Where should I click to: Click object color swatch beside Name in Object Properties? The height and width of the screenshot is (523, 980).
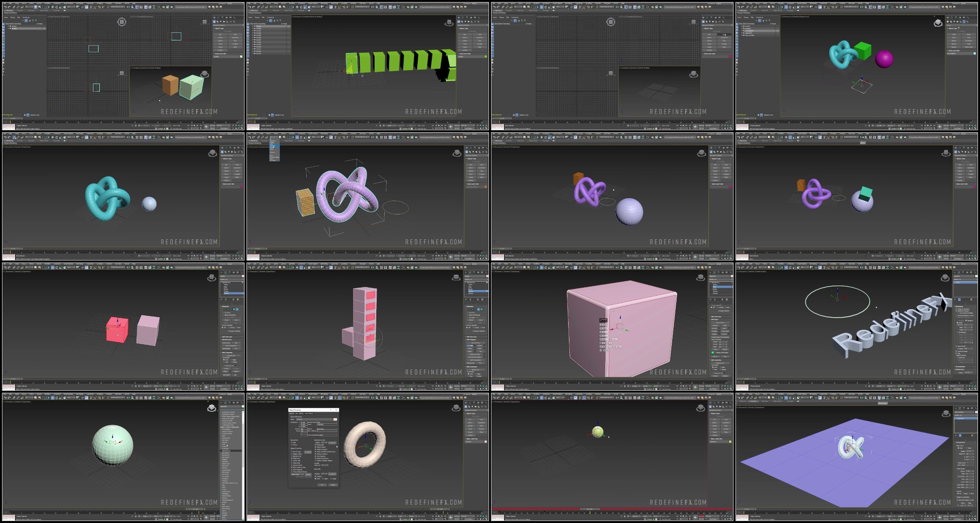click(335, 419)
